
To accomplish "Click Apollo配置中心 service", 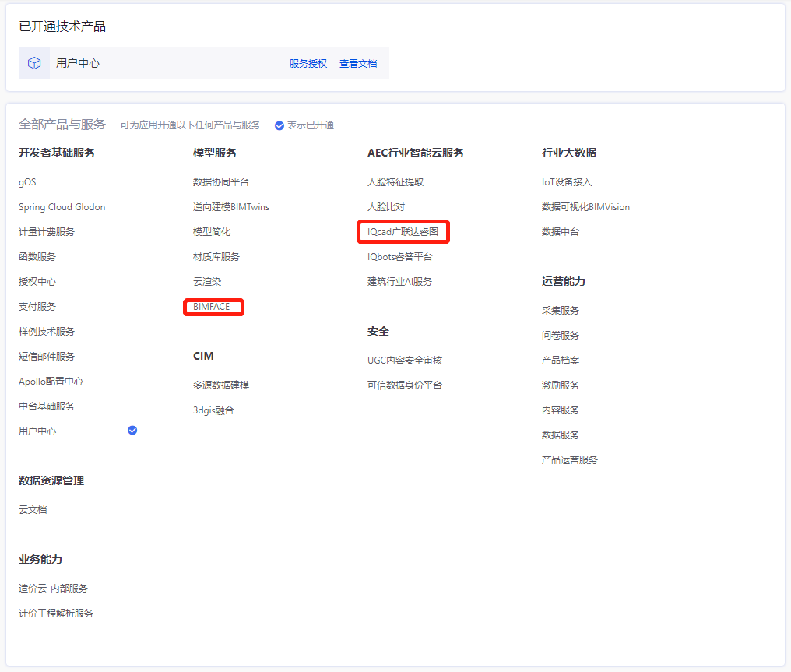I will (x=51, y=382).
